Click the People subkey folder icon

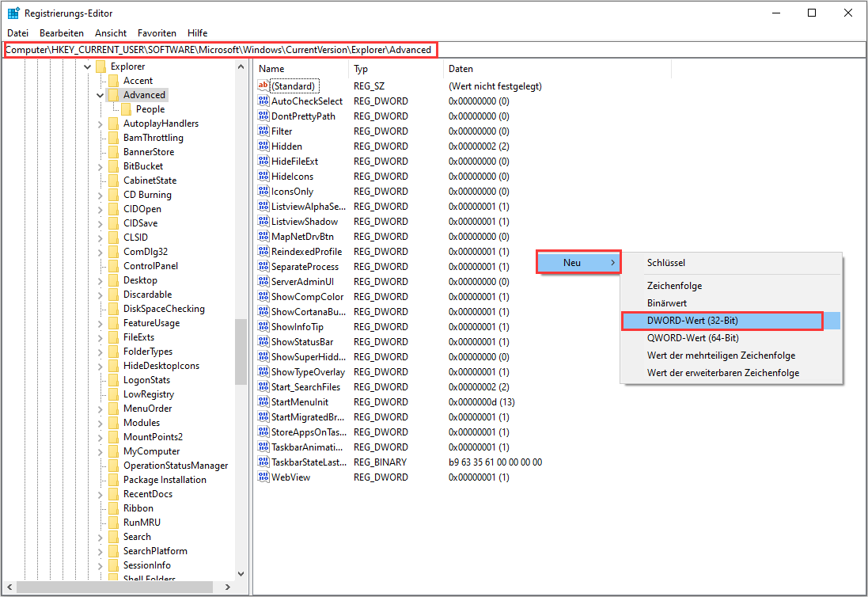point(126,109)
